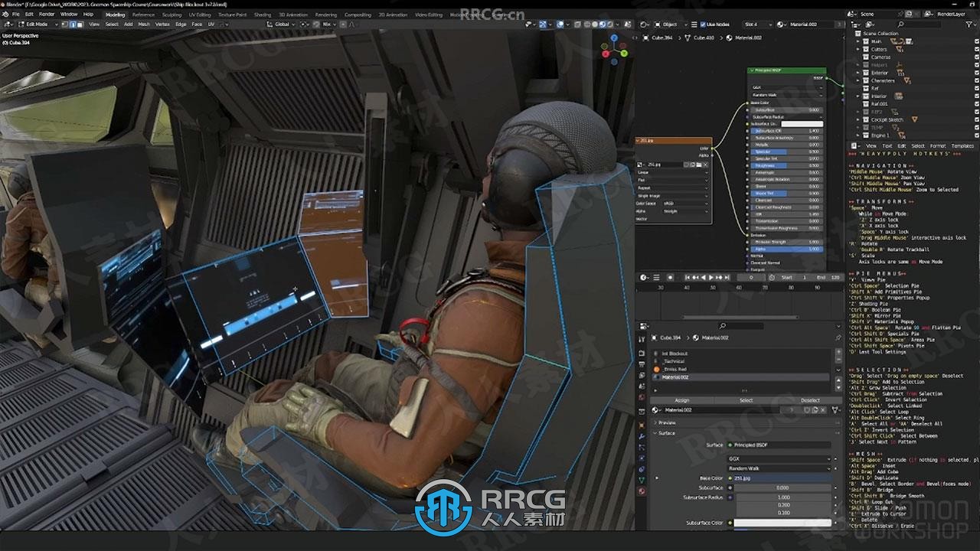The height and width of the screenshot is (551, 980).
Task: Open the Render properties tab icon
Action: point(642,354)
